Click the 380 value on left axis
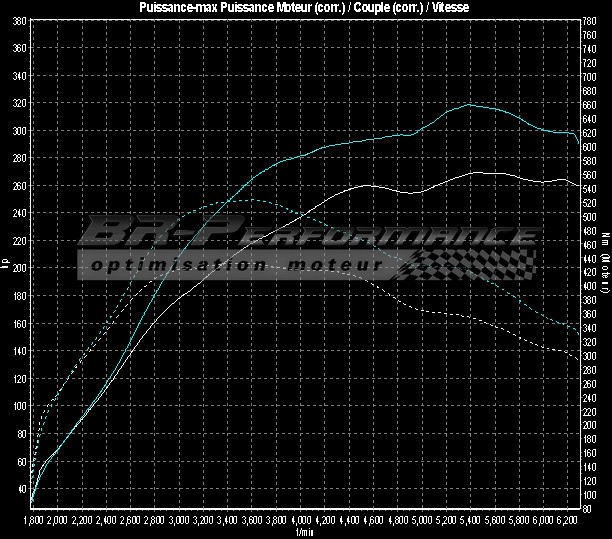The image size is (612, 539). [x=17, y=20]
